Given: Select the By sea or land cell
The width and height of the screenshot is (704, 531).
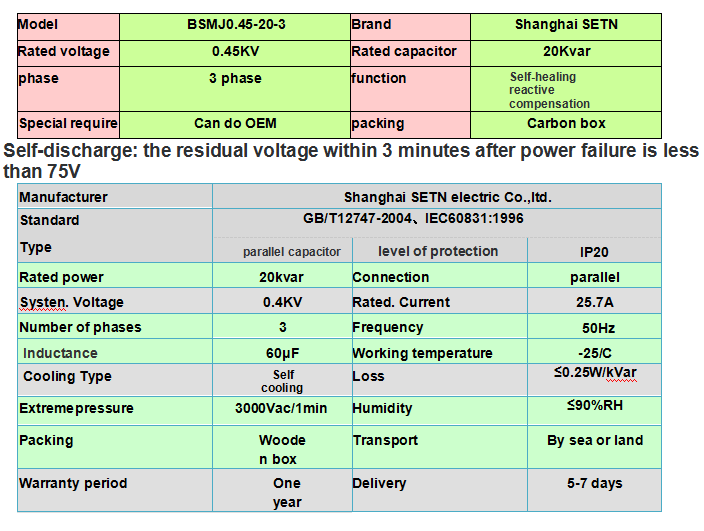Looking at the screenshot, I should [x=595, y=440].
